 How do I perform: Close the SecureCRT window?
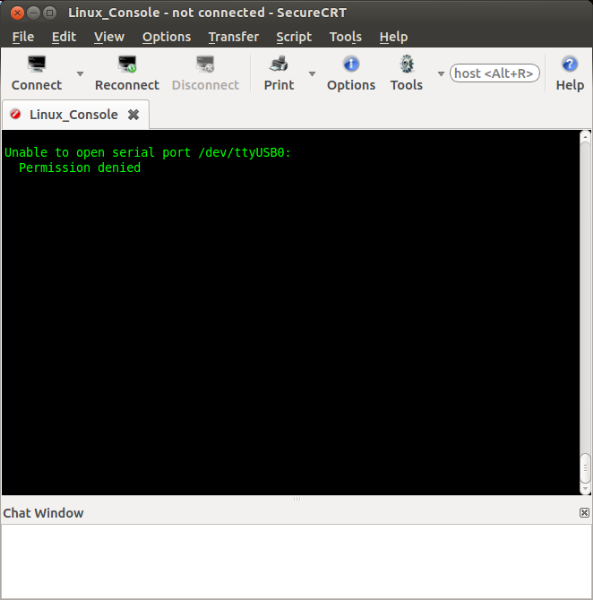coord(17,13)
